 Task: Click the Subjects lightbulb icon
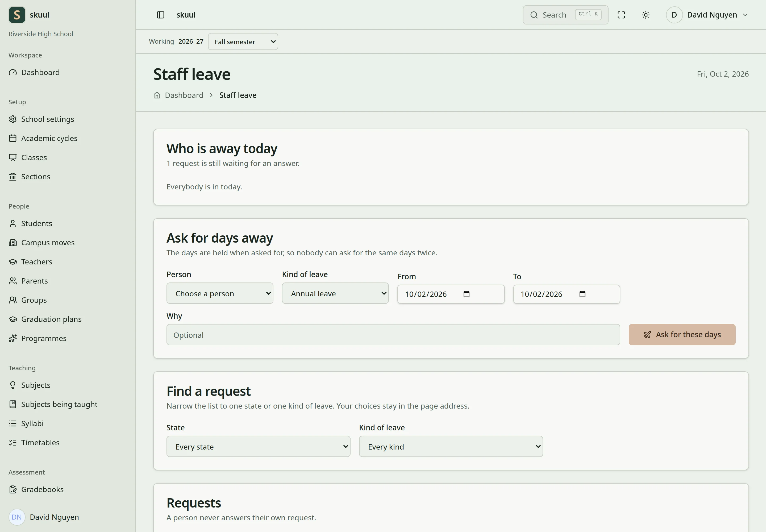pos(13,385)
